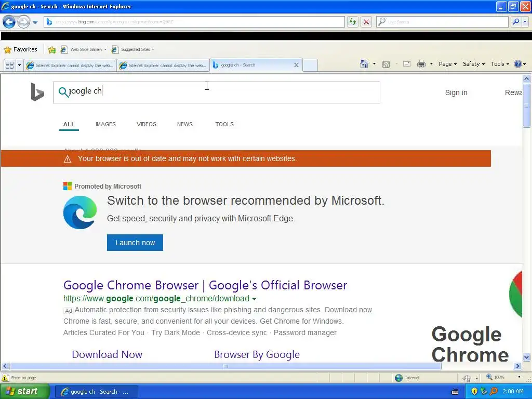Click the Bing search magnifier icon
Image resolution: width=532 pixels, height=399 pixels.
point(63,92)
